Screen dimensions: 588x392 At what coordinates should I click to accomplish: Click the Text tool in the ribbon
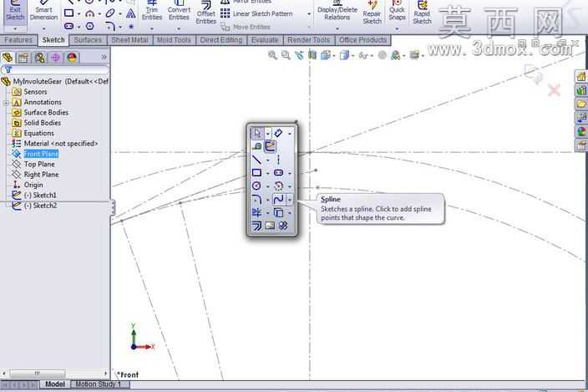pos(131,13)
